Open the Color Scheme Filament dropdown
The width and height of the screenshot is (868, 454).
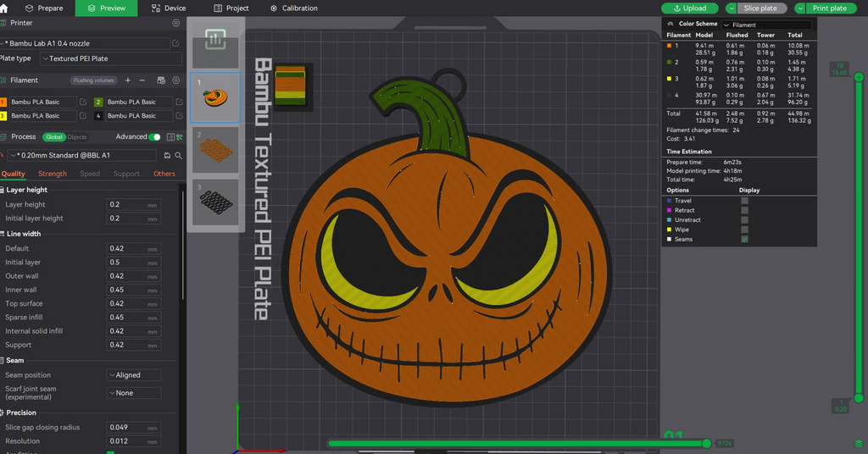coord(766,25)
